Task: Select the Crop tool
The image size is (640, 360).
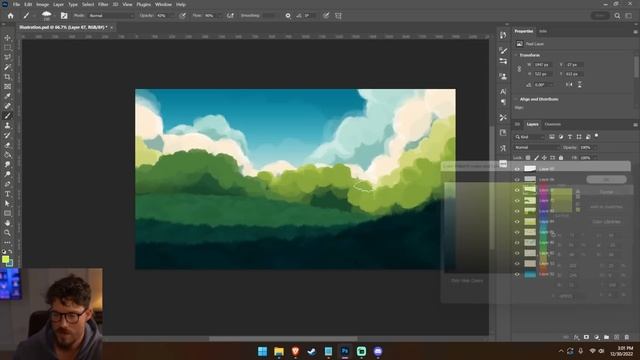Action: coord(7,77)
